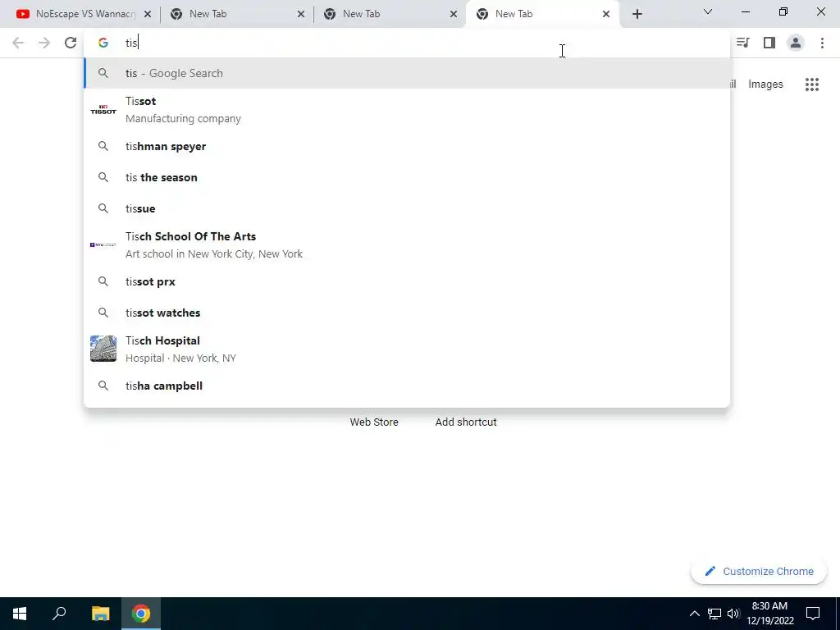Screen dimensions: 840x630
Task: Select the Tisch Hospital suggestion text
Action: pyautogui.click(x=180, y=349)
